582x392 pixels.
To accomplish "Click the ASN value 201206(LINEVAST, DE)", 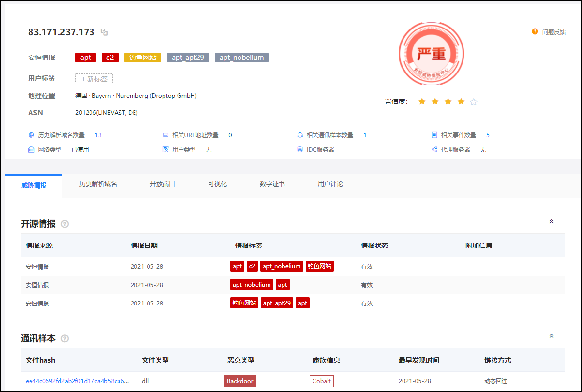I will (x=106, y=113).
